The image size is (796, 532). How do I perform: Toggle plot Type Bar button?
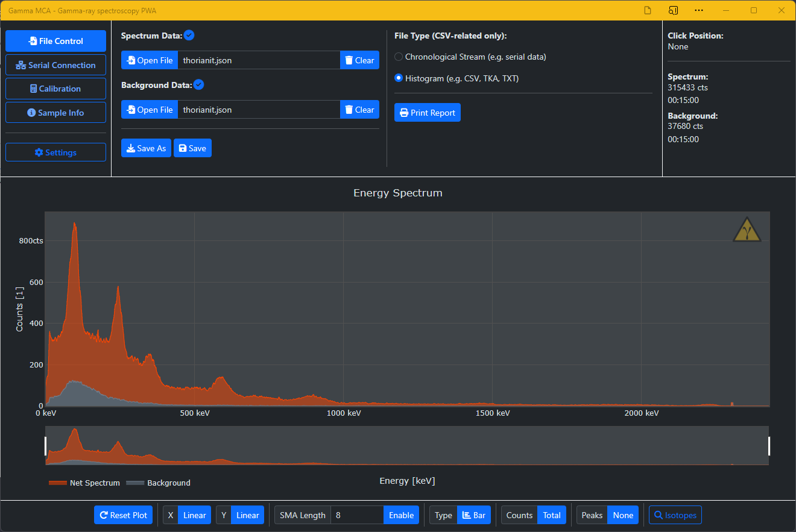pos(474,515)
